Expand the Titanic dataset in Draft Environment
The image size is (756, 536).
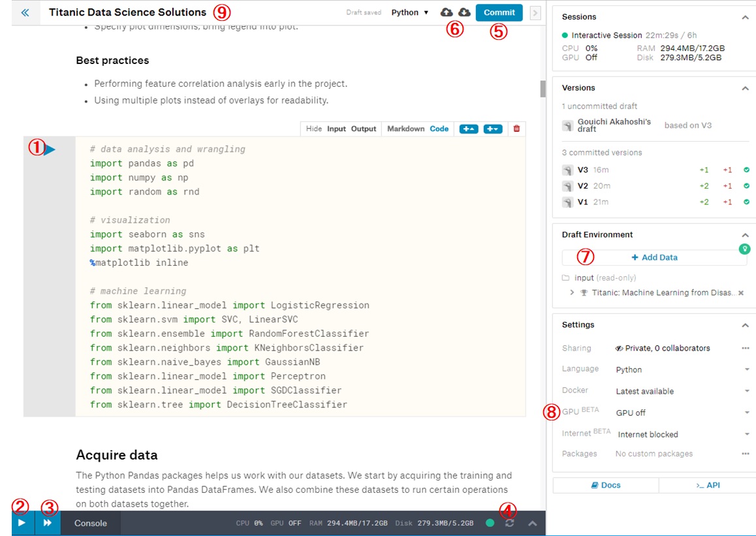[x=571, y=292]
